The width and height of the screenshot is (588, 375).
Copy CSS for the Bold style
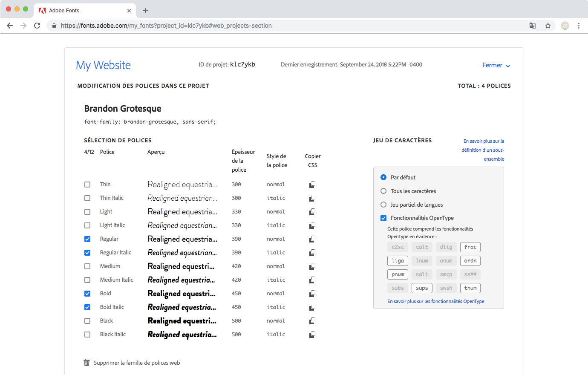point(313,293)
